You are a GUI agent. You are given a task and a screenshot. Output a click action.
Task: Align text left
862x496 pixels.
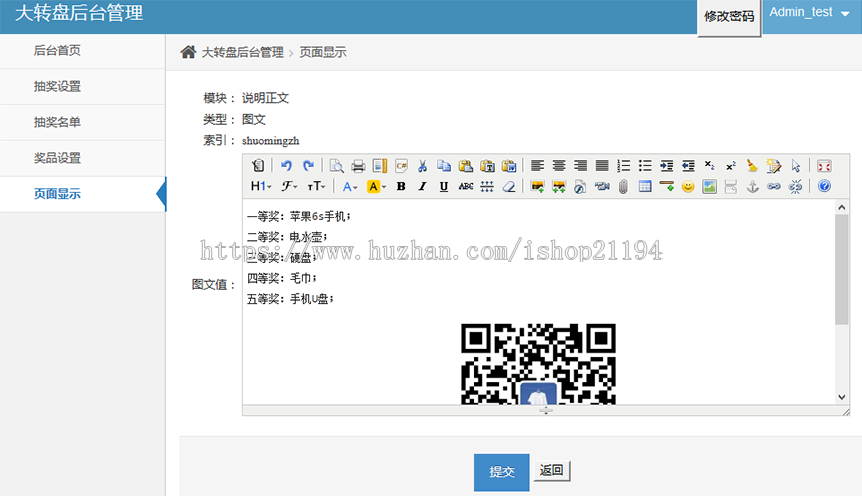(537, 166)
